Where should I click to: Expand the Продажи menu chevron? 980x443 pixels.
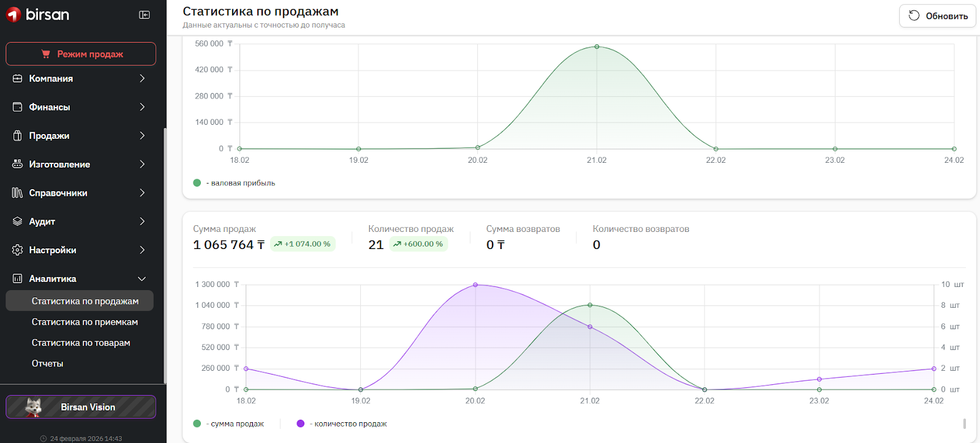(x=142, y=136)
